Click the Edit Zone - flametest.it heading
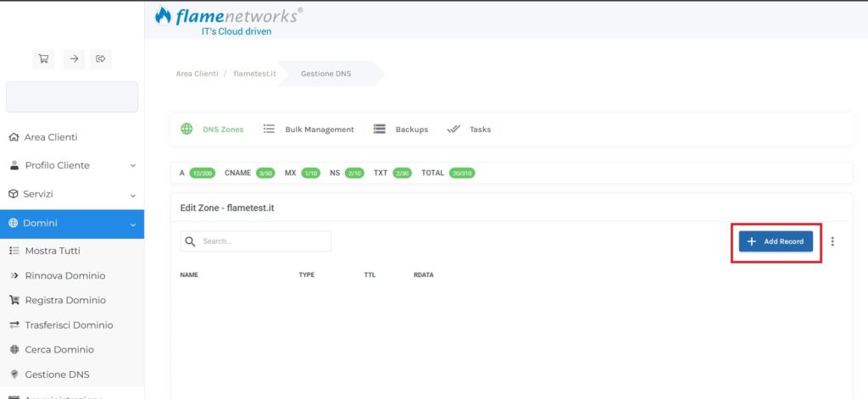The height and width of the screenshot is (399, 868). click(x=227, y=208)
